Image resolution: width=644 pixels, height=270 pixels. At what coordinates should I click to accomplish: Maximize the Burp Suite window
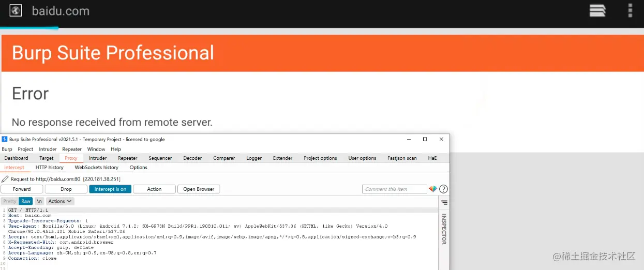pos(425,139)
